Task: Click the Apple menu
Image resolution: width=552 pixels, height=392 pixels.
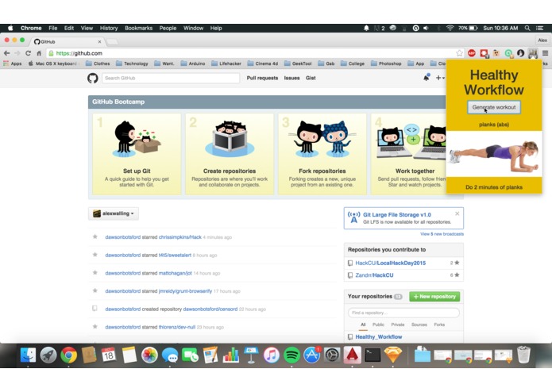Action: [10, 28]
